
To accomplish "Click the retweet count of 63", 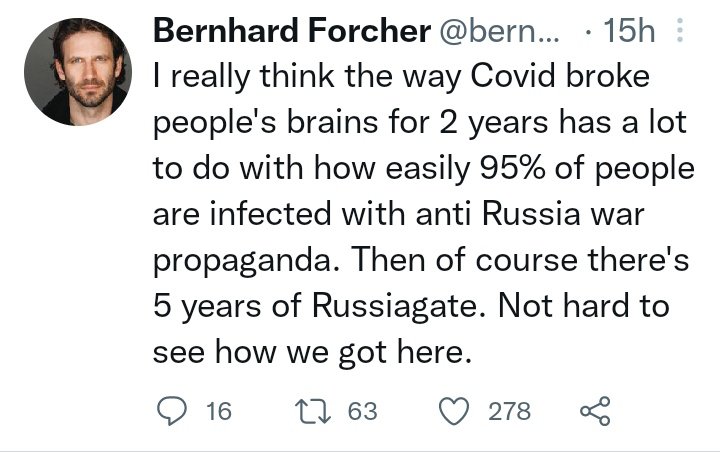I will click(x=362, y=411).
